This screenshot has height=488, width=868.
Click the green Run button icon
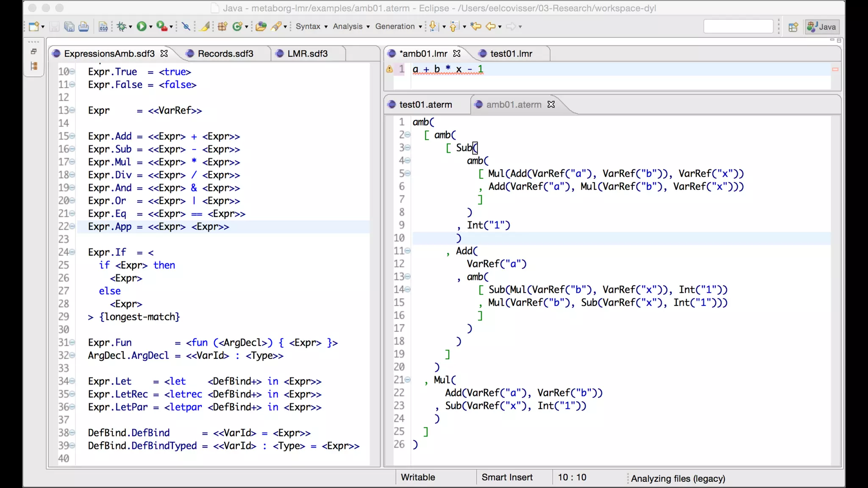coord(142,26)
